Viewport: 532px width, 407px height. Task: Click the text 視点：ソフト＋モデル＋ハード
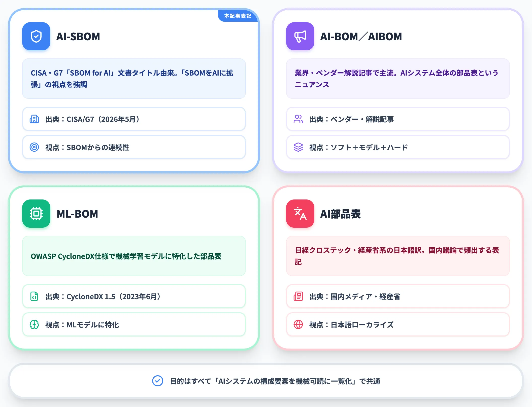point(358,147)
